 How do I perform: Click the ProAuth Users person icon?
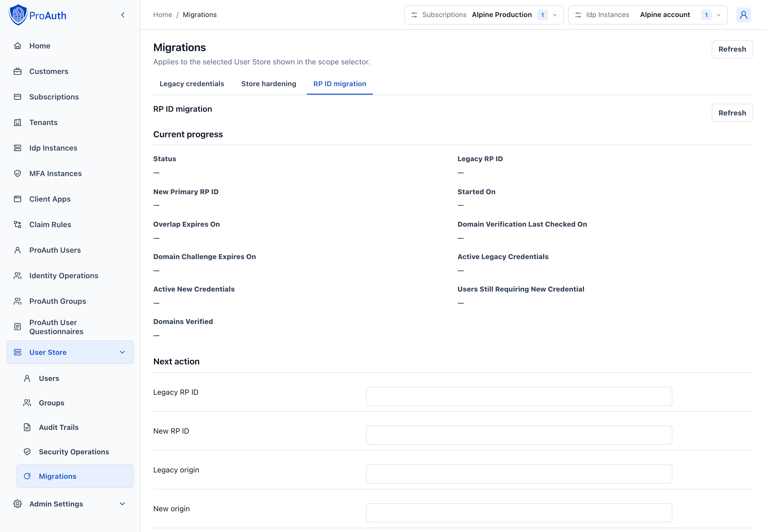(x=18, y=250)
